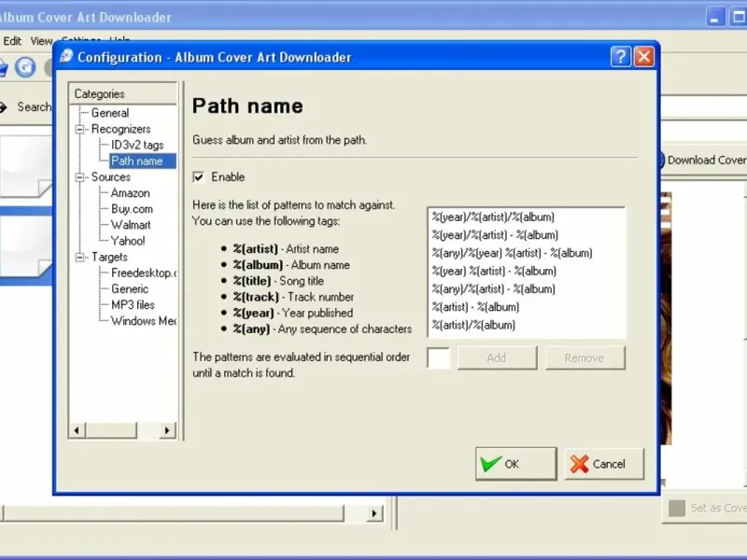Select Buy.com source
This screenshot has height=560, width=747.
pyautogui.click(x=132, y=209)
